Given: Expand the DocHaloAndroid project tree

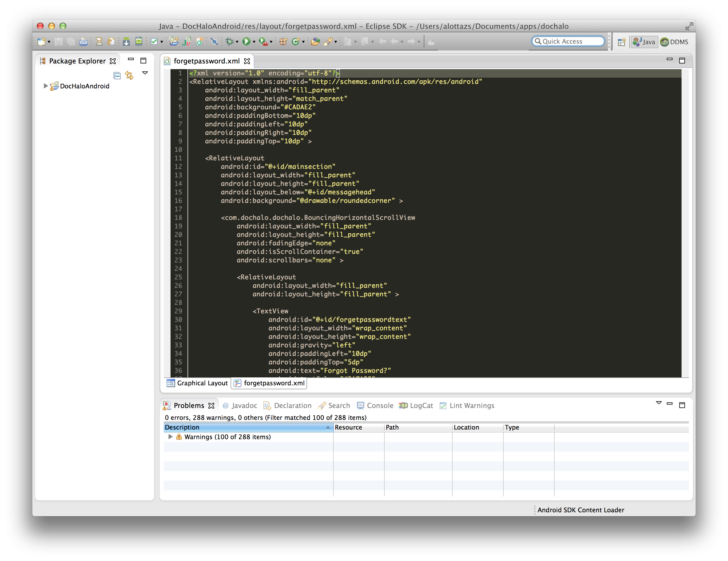Looking at the screenshot, I should (x=46, y=86).
